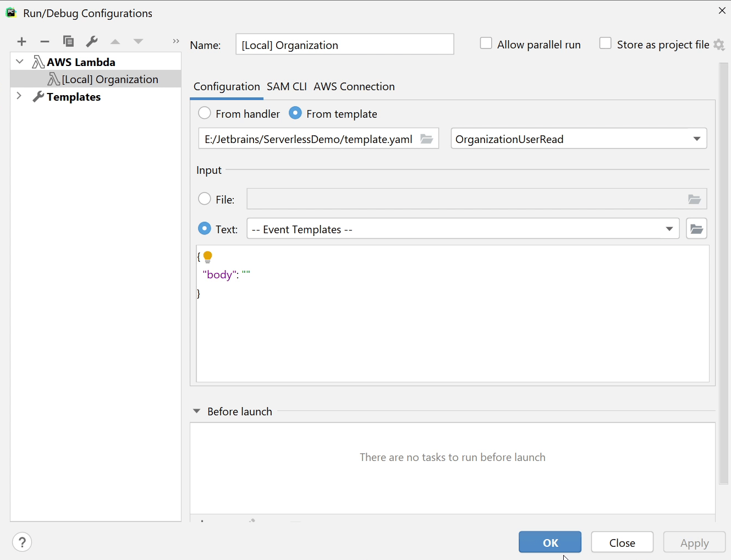
Task: Check Store as project file
Action: (605, 43)
